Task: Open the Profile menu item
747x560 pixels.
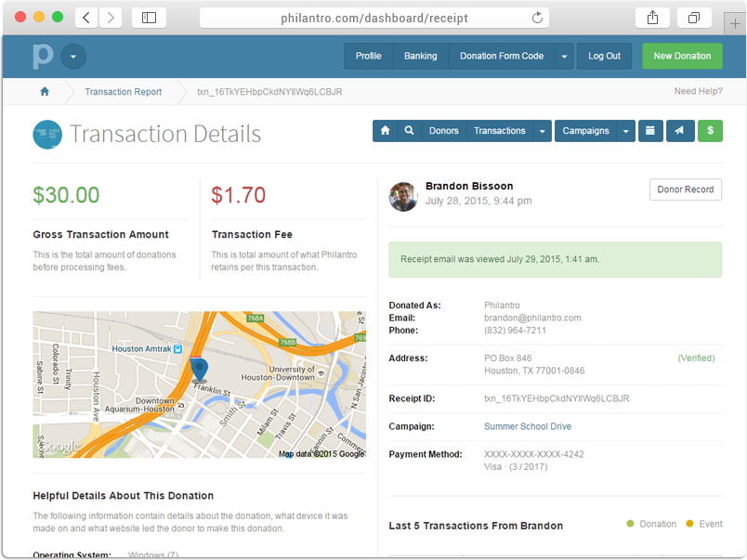Action: 368,57
